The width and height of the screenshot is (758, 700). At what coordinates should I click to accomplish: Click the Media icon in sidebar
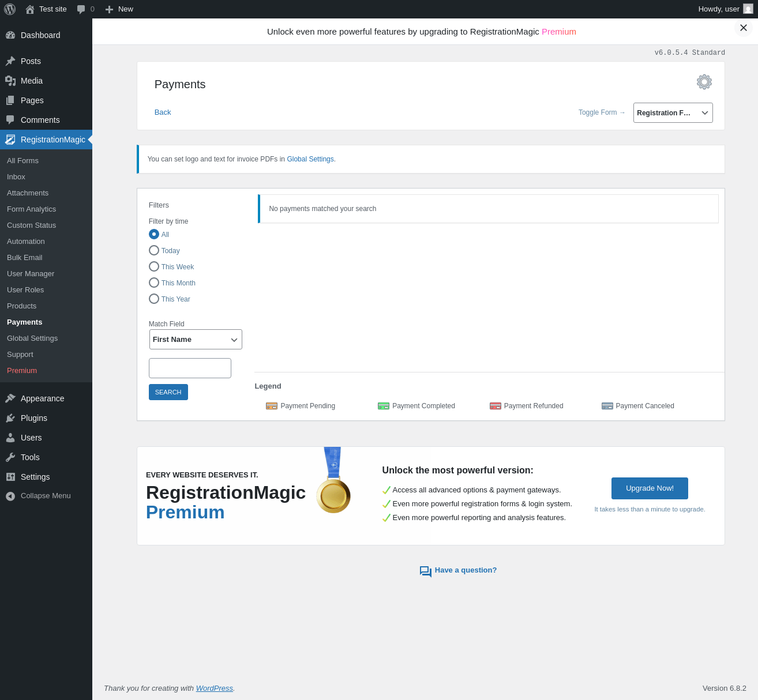pos(10,81)
